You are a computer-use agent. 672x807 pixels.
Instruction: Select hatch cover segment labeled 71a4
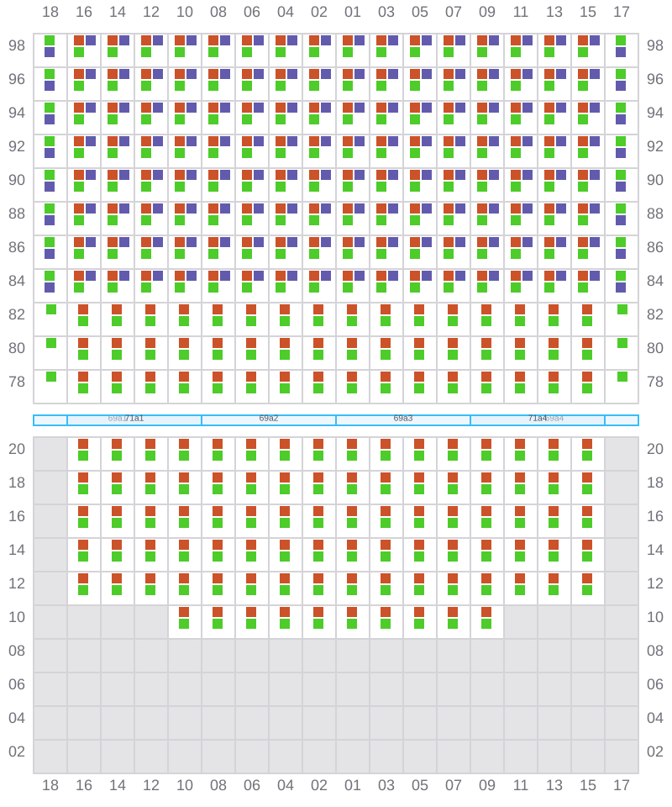pos(536,420)
